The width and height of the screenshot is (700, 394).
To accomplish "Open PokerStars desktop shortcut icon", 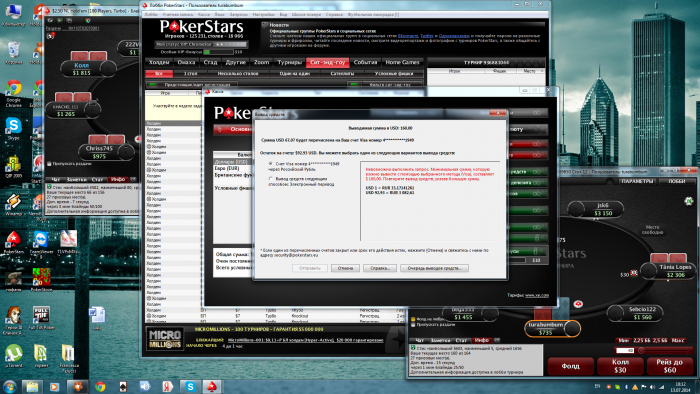I will [x=13, y=240].
